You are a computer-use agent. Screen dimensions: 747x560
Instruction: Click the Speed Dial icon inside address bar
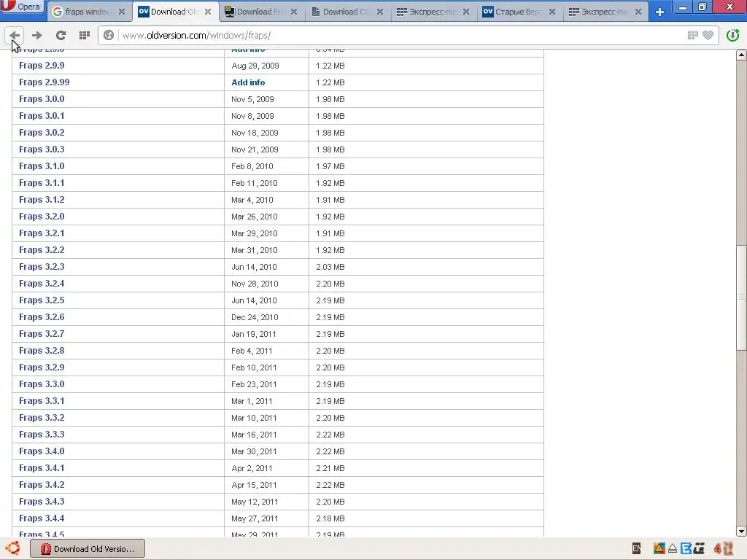point(693,35)
